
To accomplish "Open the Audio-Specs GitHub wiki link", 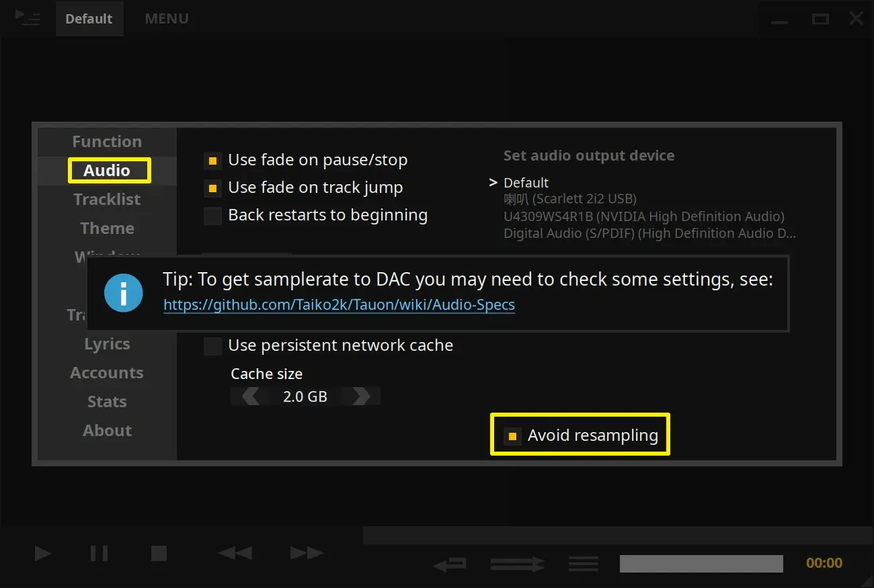I will [x=339, y=305].
